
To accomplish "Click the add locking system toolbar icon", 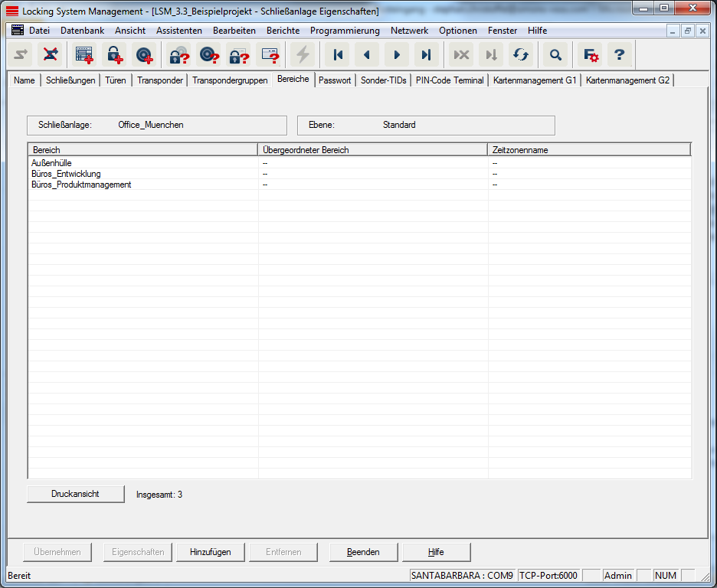I will point(84,55).
